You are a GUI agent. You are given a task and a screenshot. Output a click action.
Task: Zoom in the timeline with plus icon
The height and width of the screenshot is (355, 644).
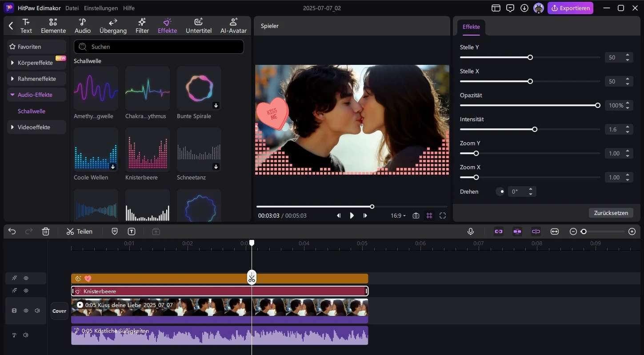pos(632,231)
